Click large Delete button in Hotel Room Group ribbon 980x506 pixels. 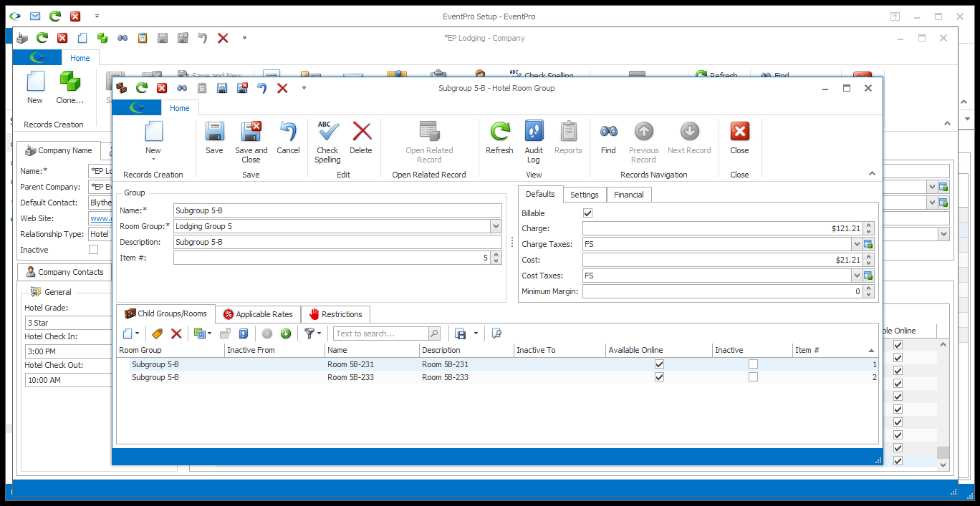pos(361,137)
